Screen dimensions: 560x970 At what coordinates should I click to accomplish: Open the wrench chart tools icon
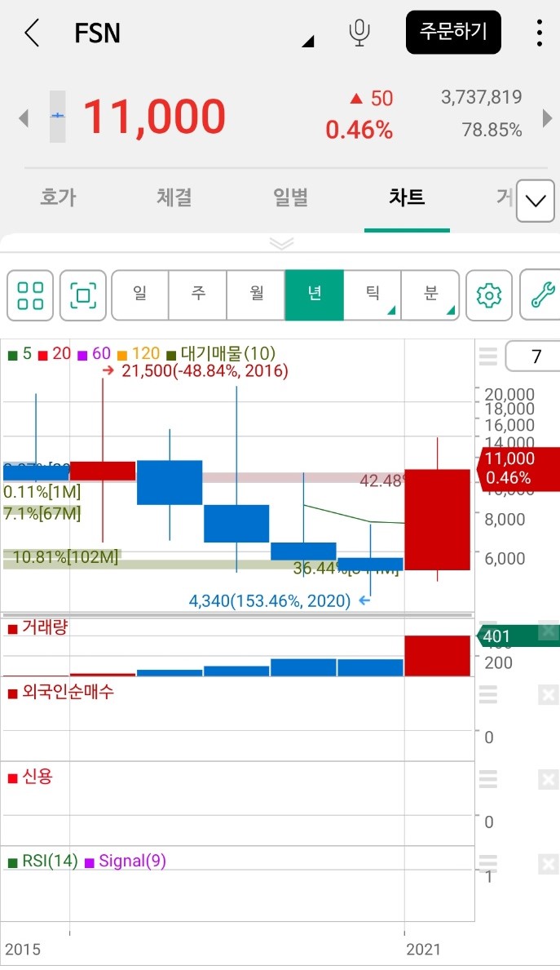tap(540, 295)
